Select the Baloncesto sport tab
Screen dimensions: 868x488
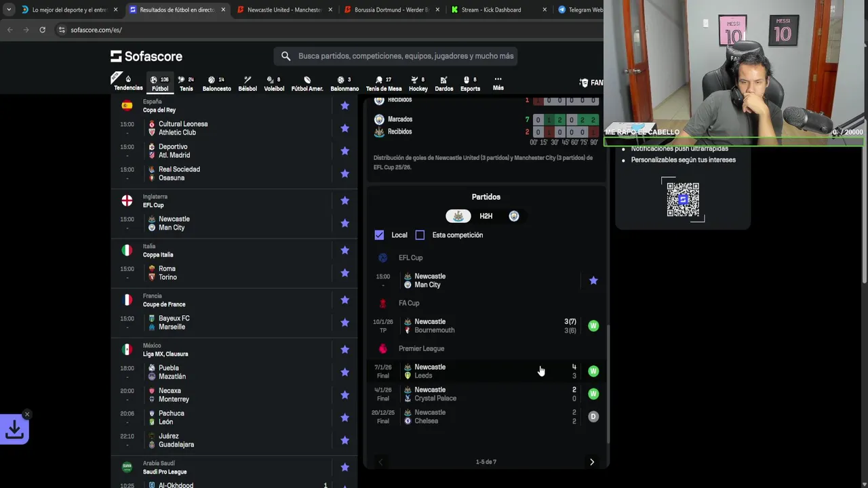(216, 83)
